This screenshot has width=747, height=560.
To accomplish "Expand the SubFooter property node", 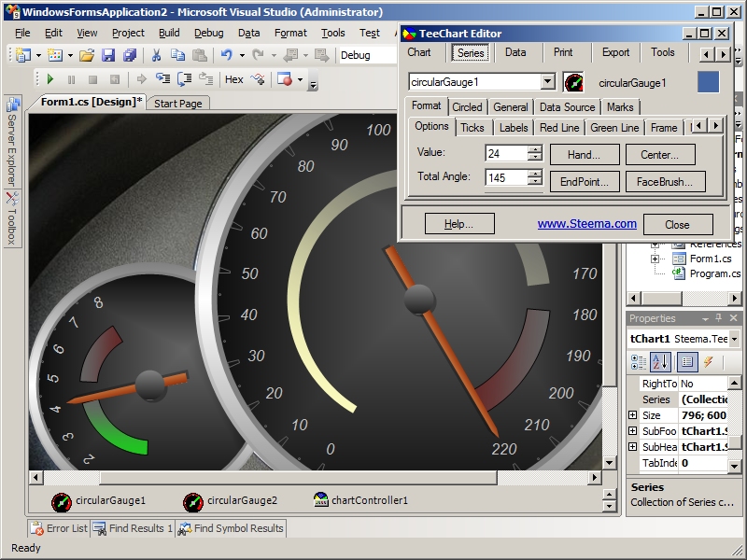I will pyautogui.click(x=633, y=431).
